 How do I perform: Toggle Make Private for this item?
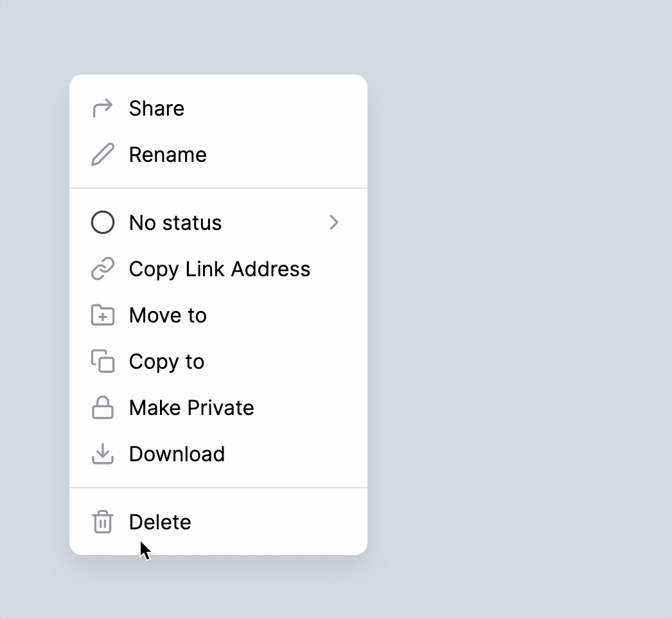click(218, 407)
